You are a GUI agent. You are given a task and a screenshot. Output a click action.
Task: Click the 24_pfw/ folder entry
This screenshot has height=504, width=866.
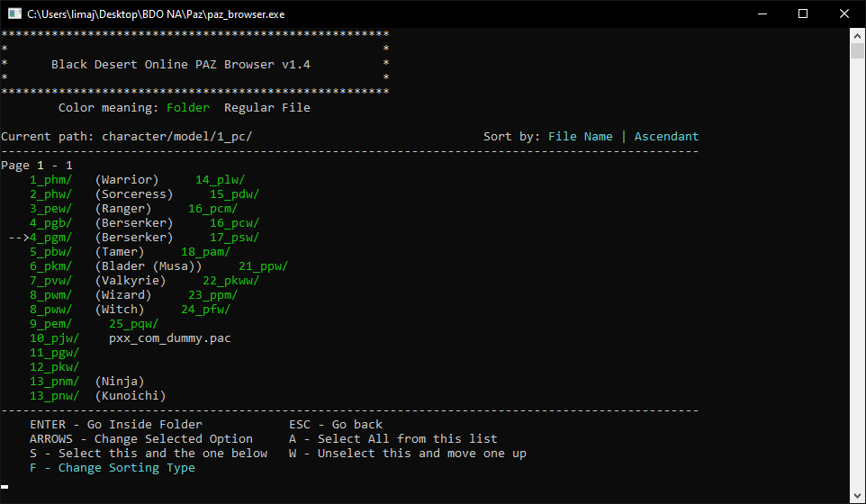(205, 310)
